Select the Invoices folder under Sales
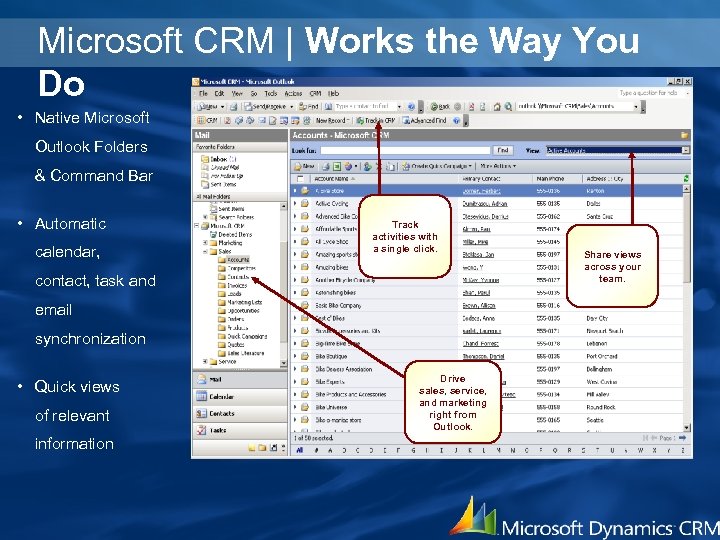This screenshot has width=720, height=540. click(x=232, y=285)
